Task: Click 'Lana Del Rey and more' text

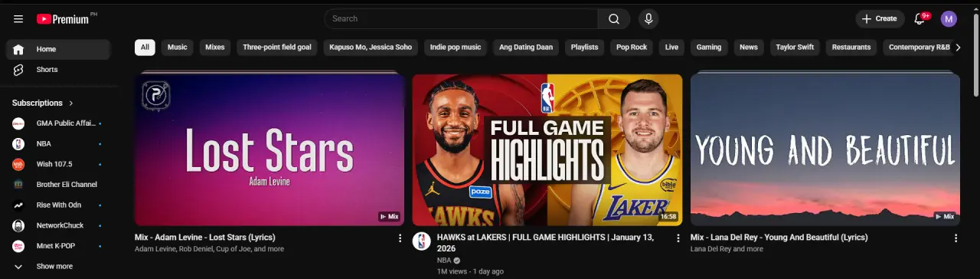Action: point(727,249)
